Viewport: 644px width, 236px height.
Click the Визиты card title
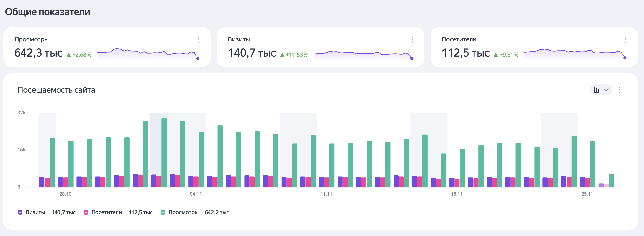pyautogui.click(x=239, y=39)
